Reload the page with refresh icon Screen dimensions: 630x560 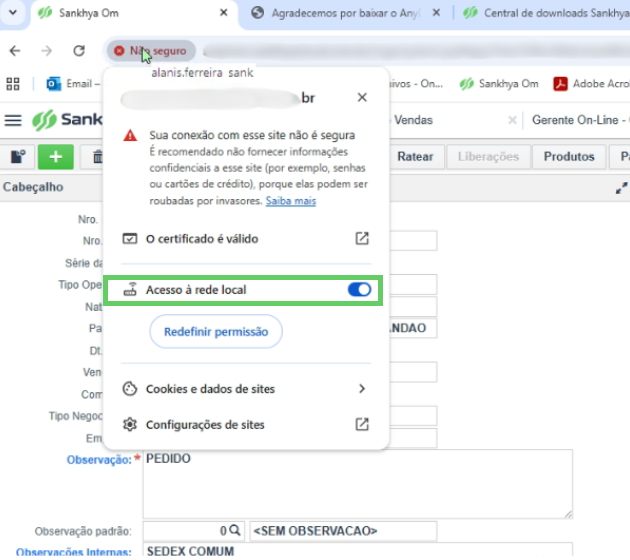[79, 51]
